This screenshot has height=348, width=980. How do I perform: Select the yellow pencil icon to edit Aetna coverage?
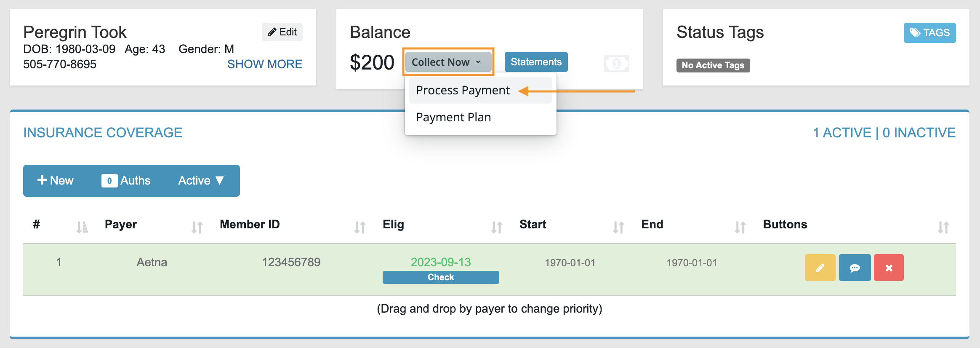point(820,267)
